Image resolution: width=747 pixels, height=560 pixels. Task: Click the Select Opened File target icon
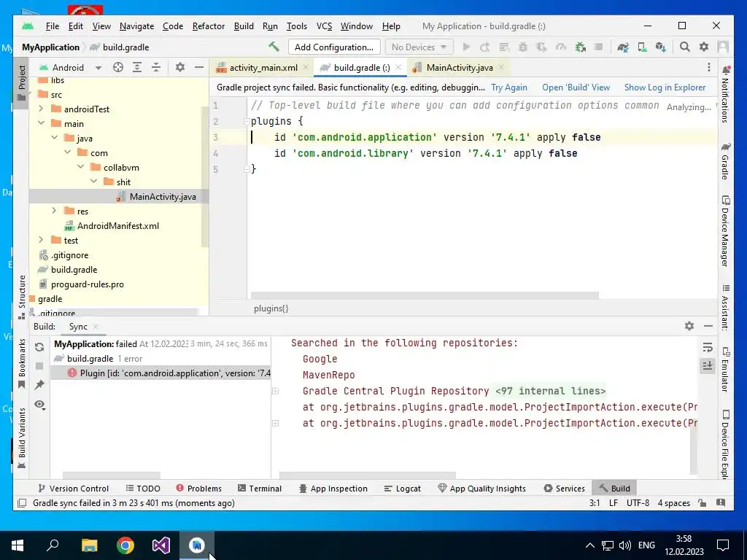(117, 68)
